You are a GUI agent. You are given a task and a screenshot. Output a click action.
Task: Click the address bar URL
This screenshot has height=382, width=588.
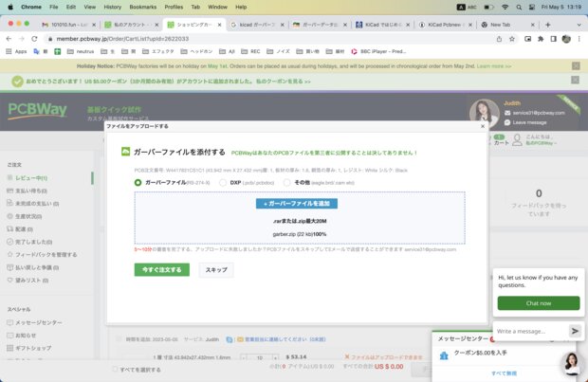click(x=122, y=39)
